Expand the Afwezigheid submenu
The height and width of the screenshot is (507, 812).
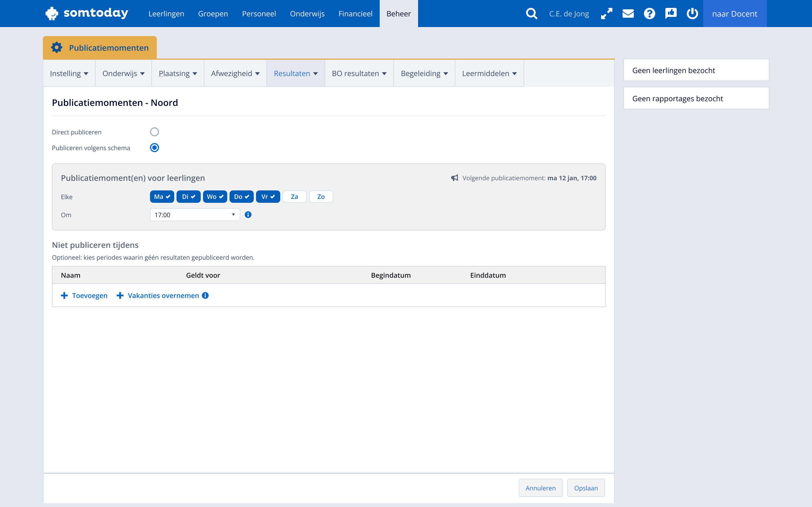235,74
